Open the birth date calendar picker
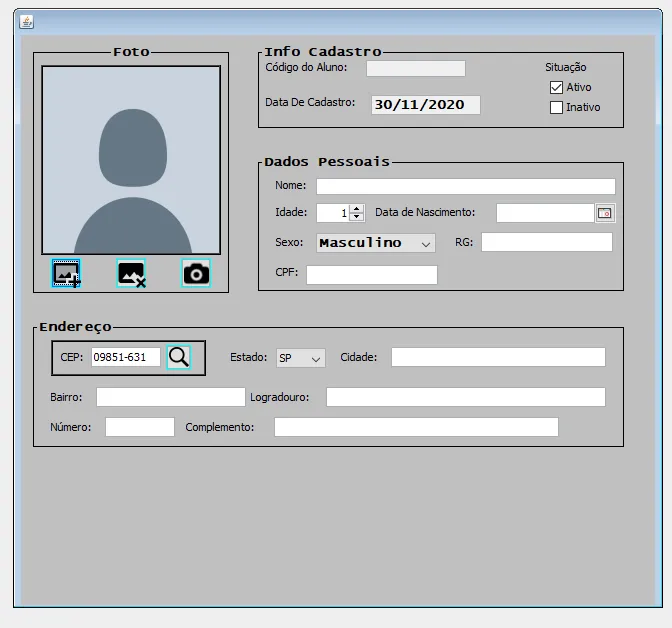 click(605, 213)
